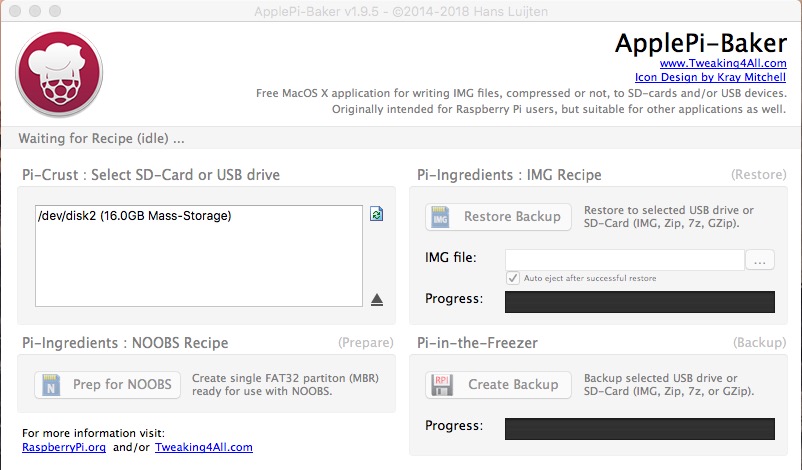Click the ApplePi-Baker chef logo icon

pyautogui.click(x=59, y=74)
